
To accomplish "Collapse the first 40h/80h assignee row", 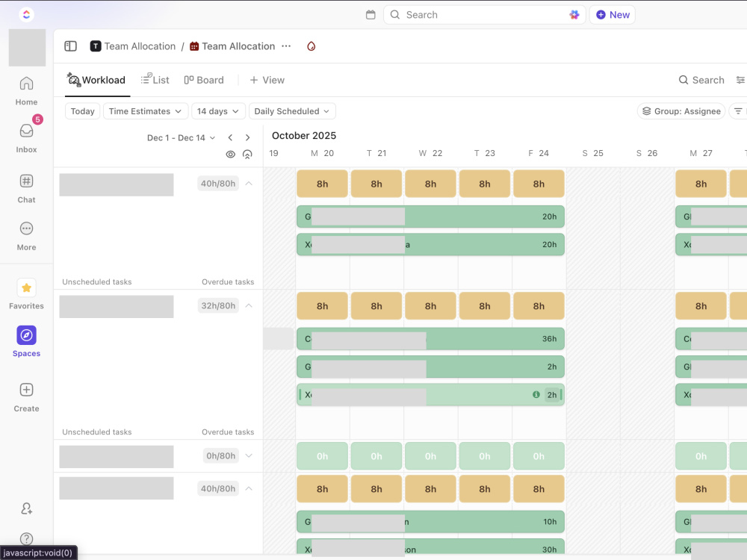I will click(x=249, y=184).
